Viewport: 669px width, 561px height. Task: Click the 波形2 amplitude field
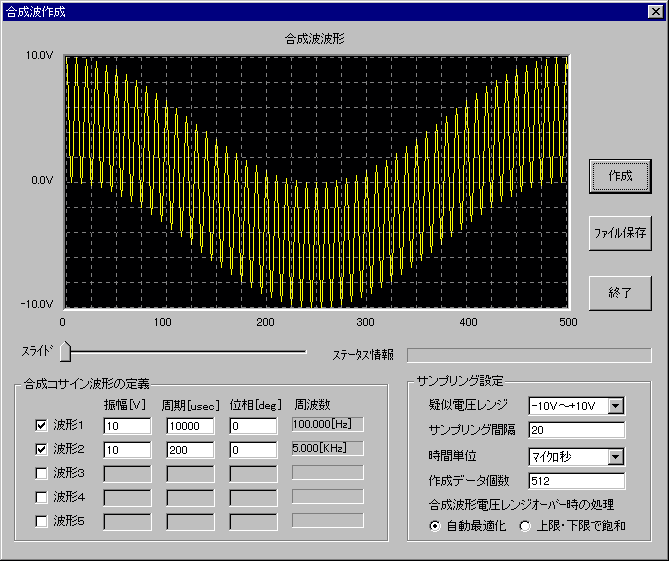point(127,450)
